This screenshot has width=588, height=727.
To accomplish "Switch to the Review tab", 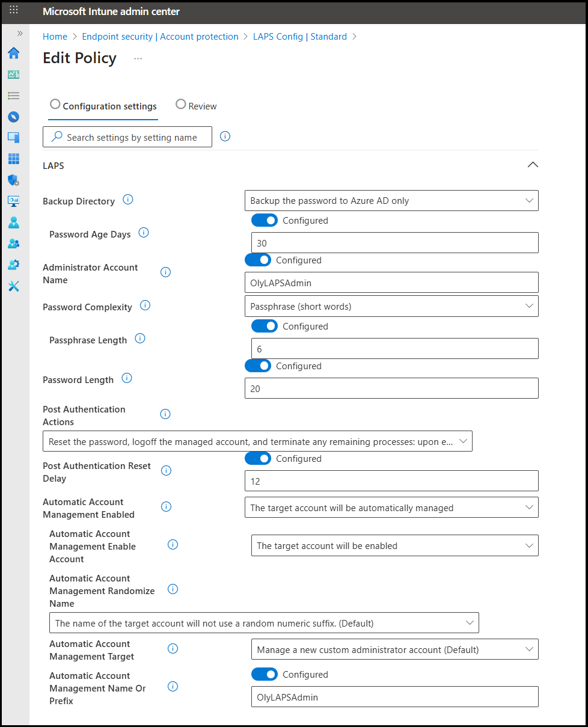I will pos(196,106).
